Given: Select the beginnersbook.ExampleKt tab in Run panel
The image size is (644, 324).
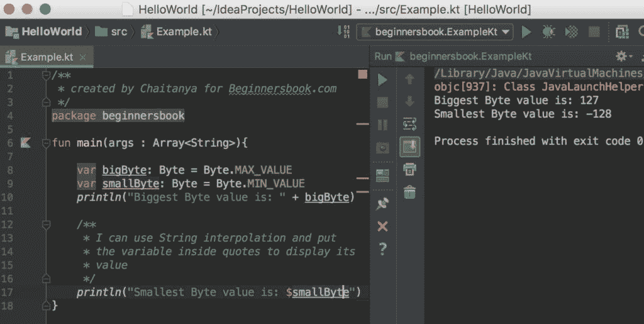Looking at the screenshot, I should (x=464, y=56).
